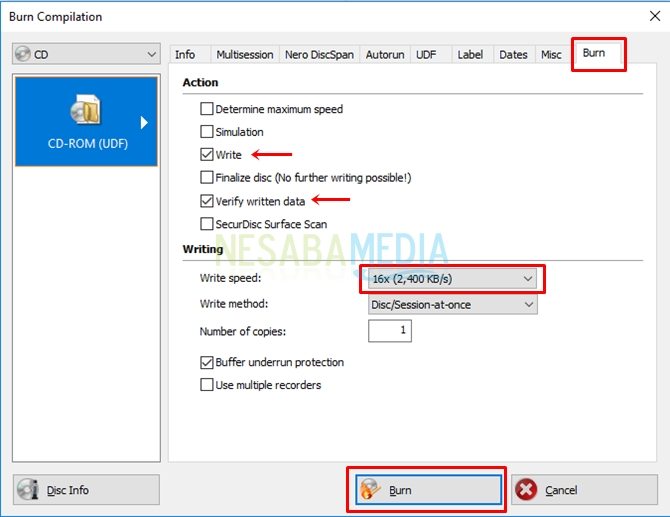Click the disc icon on Disc Info
Screen dimensions: 670x517
[28, 490]
